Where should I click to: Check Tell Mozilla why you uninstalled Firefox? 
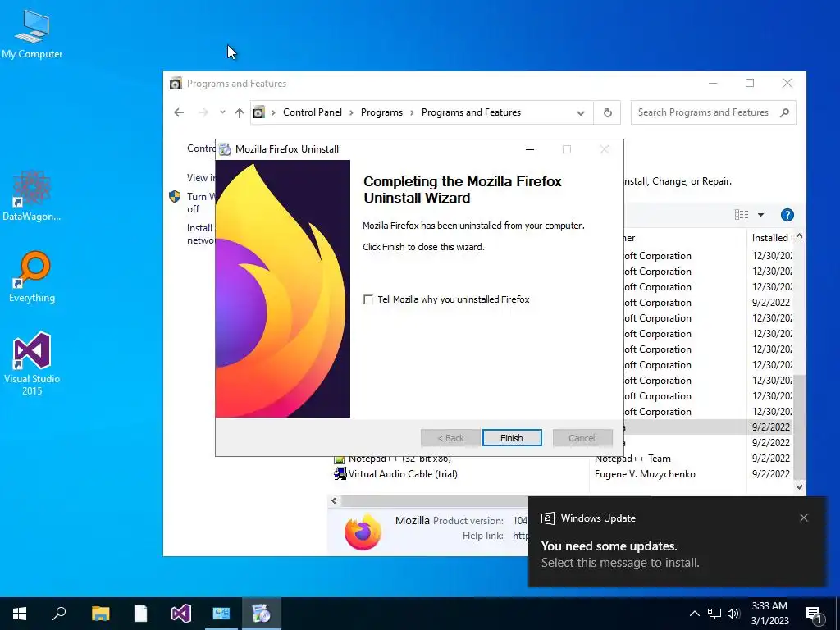(x=368, y=299)
